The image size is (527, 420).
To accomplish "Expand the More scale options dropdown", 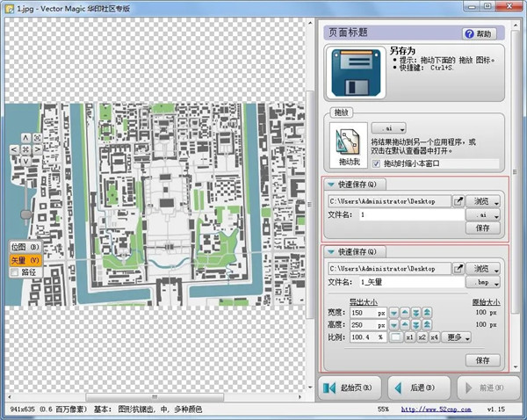I will pos(458,337).
